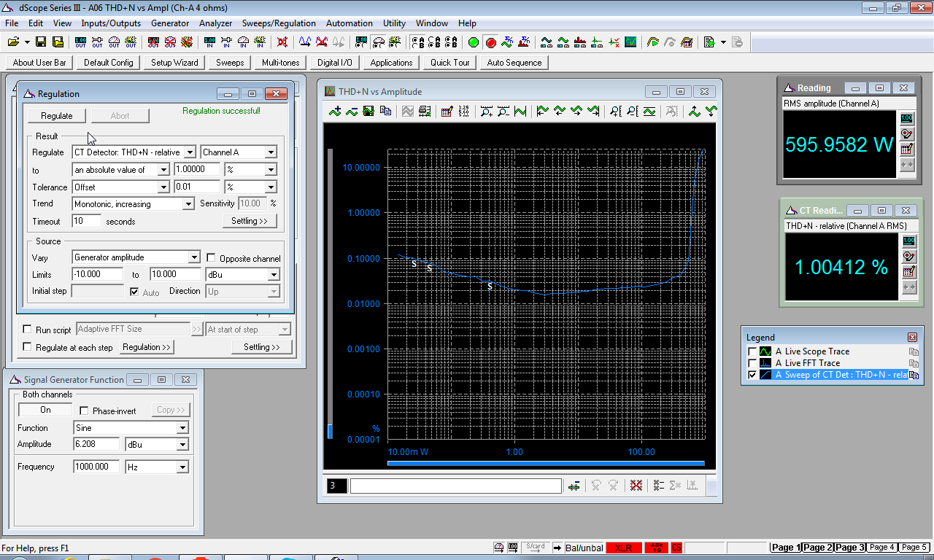
Task: Open the Inputs/Outputs menu
Action: click(111, 23)
